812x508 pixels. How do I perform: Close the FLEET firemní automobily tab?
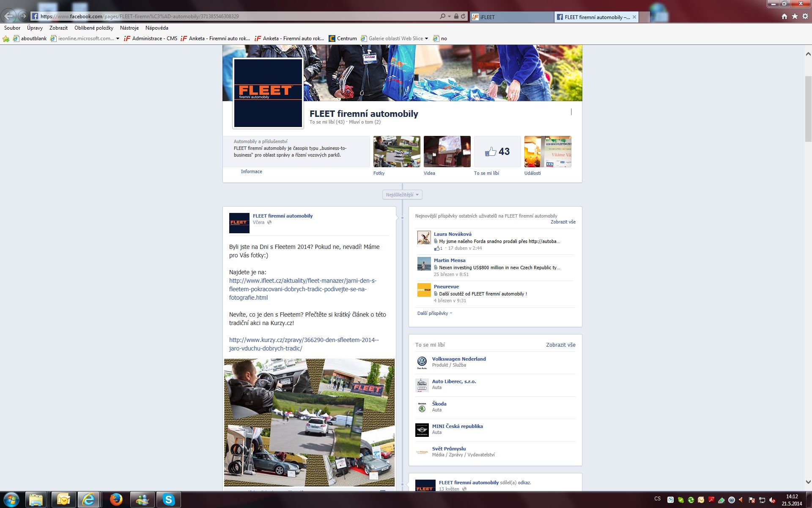(x=634, y=17)
